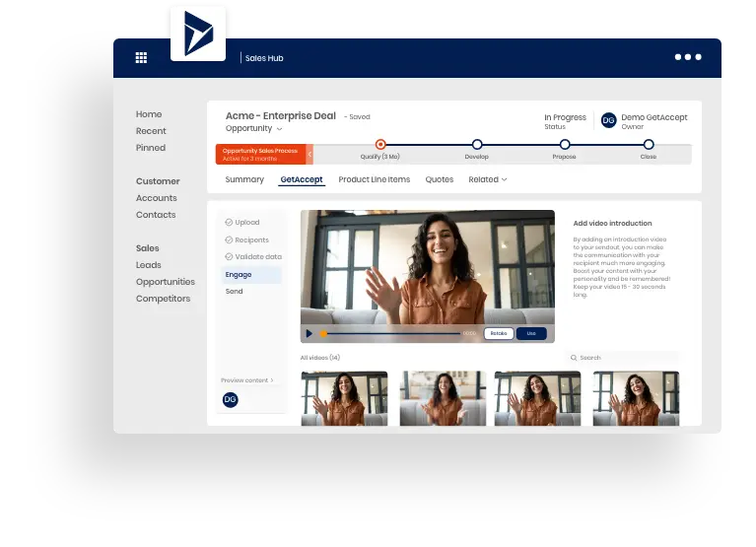Click the Acme - Enterprise Deal title
The height and width of the screenshot is (547, 756).
[x=281, y=115]
